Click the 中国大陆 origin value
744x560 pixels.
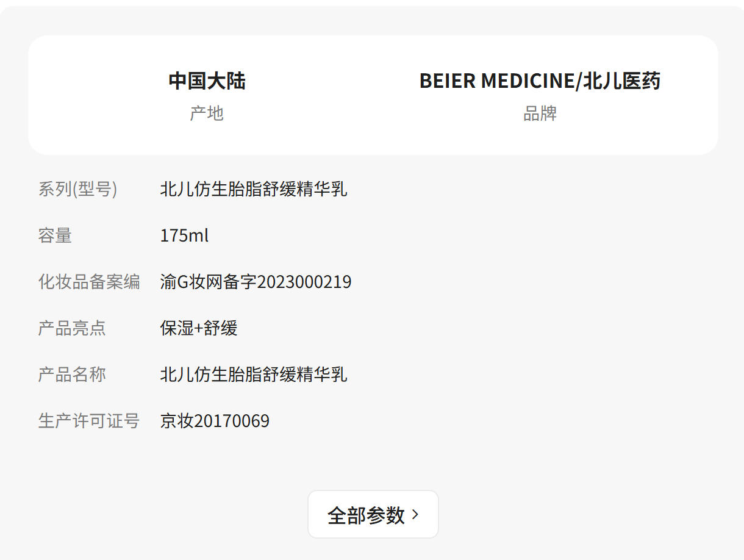coord(207,81)
